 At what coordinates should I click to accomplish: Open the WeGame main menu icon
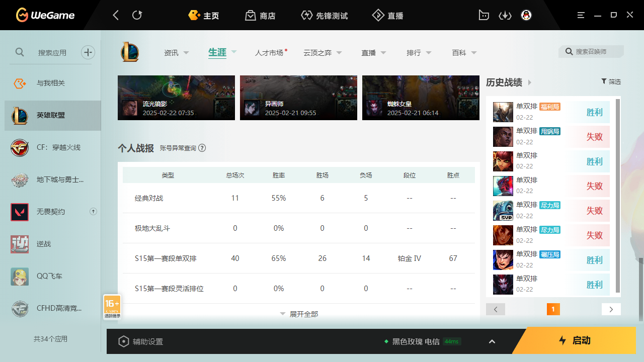(581, 15)
